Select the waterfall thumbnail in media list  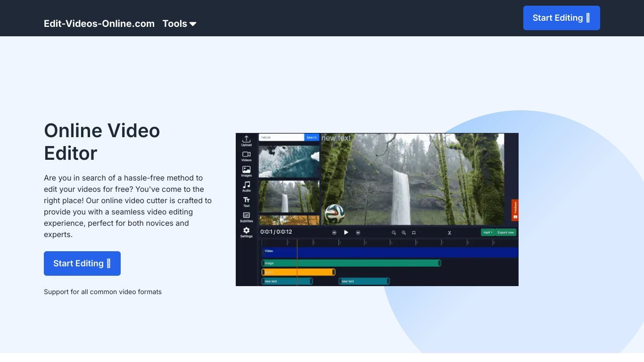289,197
